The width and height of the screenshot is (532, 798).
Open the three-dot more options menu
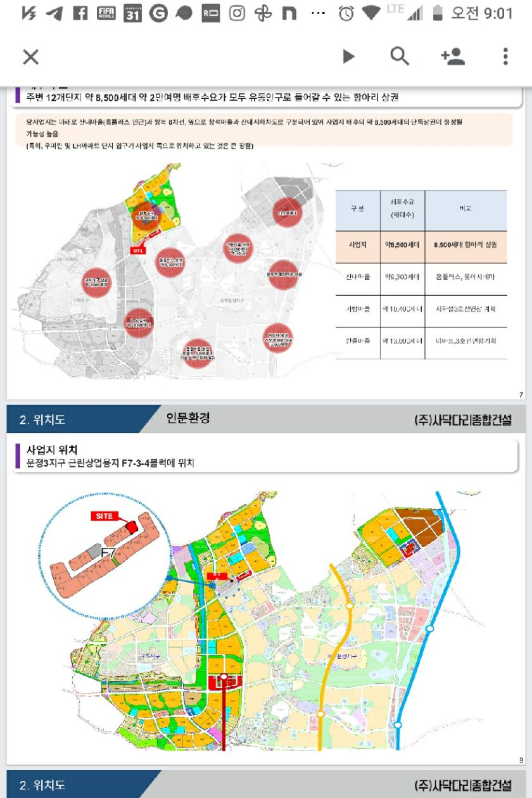tap(505, 56)
